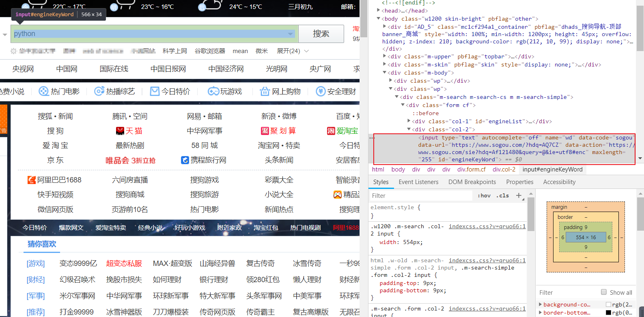Click the 网上购物 shopping basket icon
Screen dimensions: 644x317
[x=265, y=91]
